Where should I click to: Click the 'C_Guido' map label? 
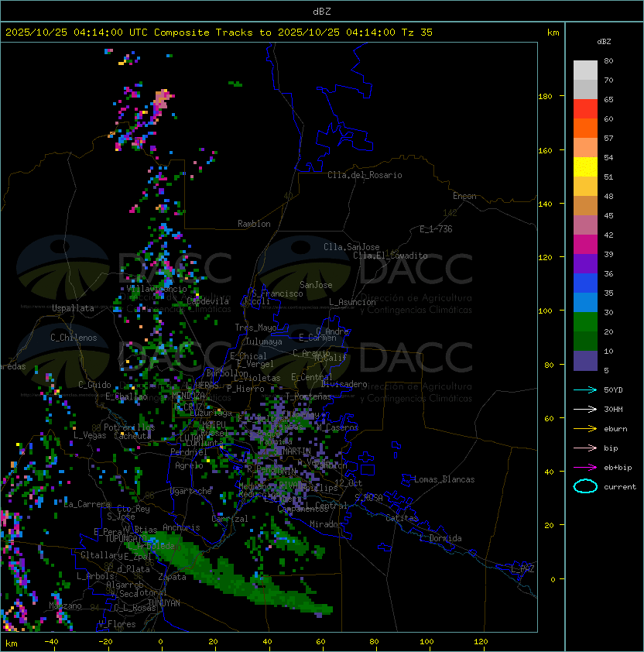tap(94, 385)
